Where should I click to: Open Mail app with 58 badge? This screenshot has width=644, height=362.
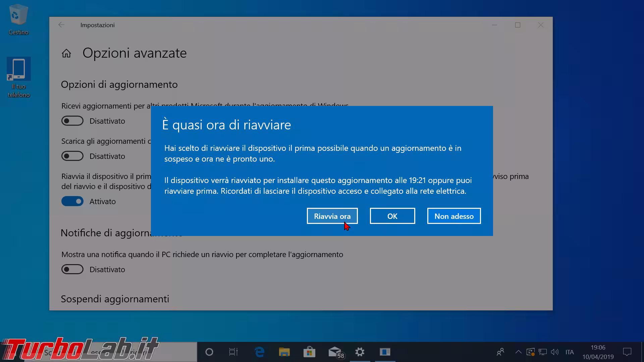[x=335, y=352]
